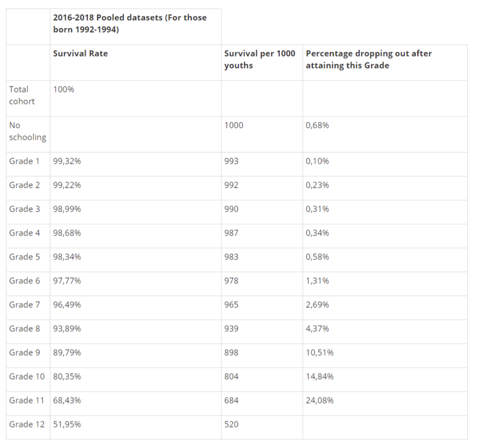Viewport: 477px width, 448px height.
Task: Click the 100% total cohort cell
Action: point(64,89)
